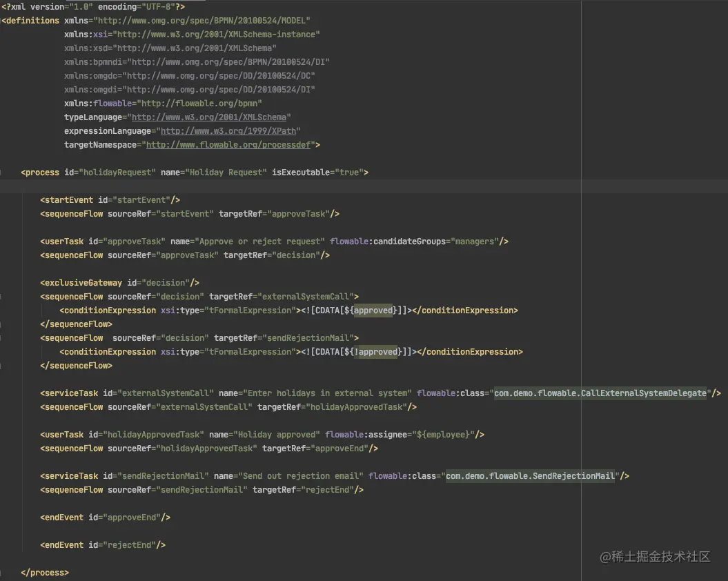Click the exclusiveGateway tag

pyautogui.click(x=120, y=283)
